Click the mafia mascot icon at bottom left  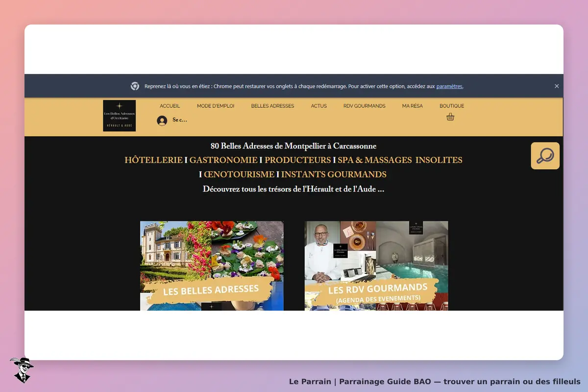[22, 370]
